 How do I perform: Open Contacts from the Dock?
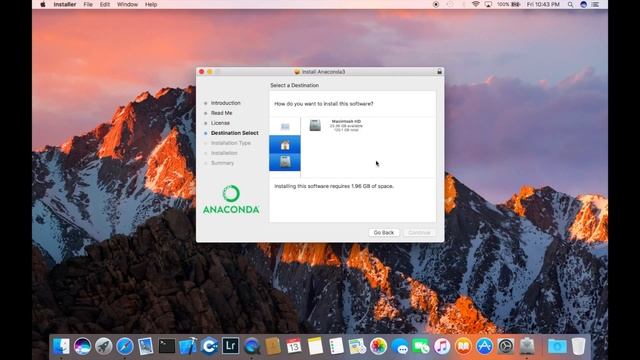tap(273, 347)
